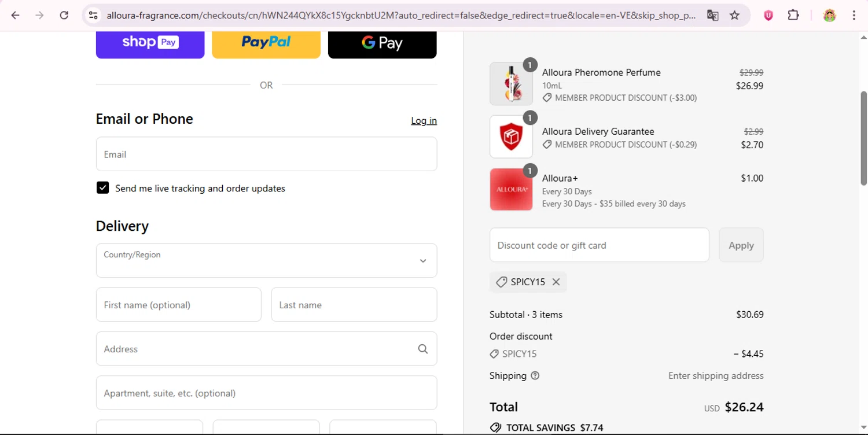Reload the checkout page

(64, 16)
